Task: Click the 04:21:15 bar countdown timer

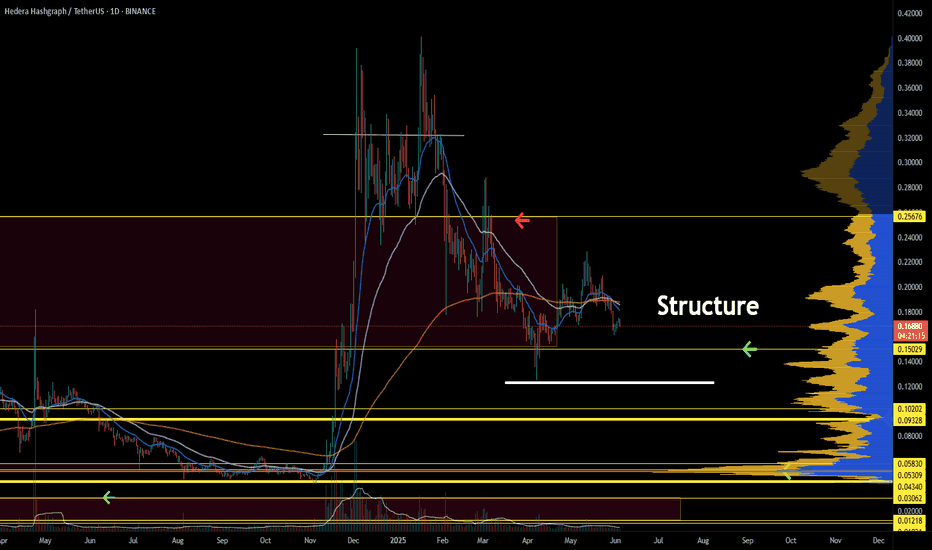Action: pyautogui.click(x=910, y=335)
